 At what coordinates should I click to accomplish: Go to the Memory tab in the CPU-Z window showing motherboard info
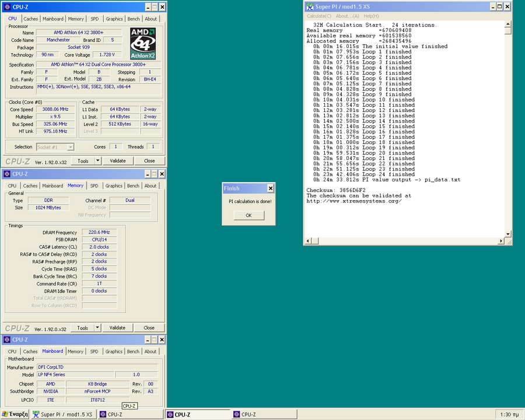pos(76,352)
